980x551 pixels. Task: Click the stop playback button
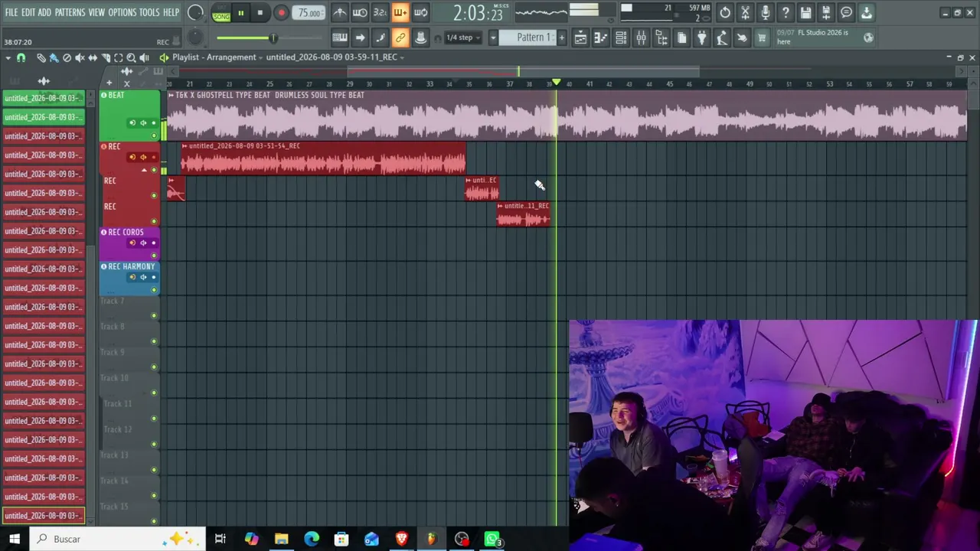260,13
